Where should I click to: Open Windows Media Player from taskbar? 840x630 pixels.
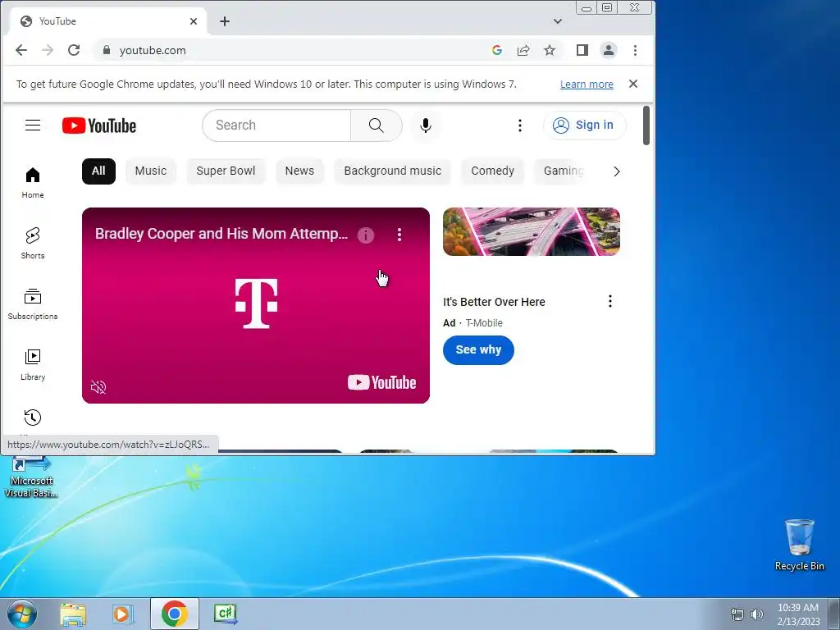[x=123, y=614]
